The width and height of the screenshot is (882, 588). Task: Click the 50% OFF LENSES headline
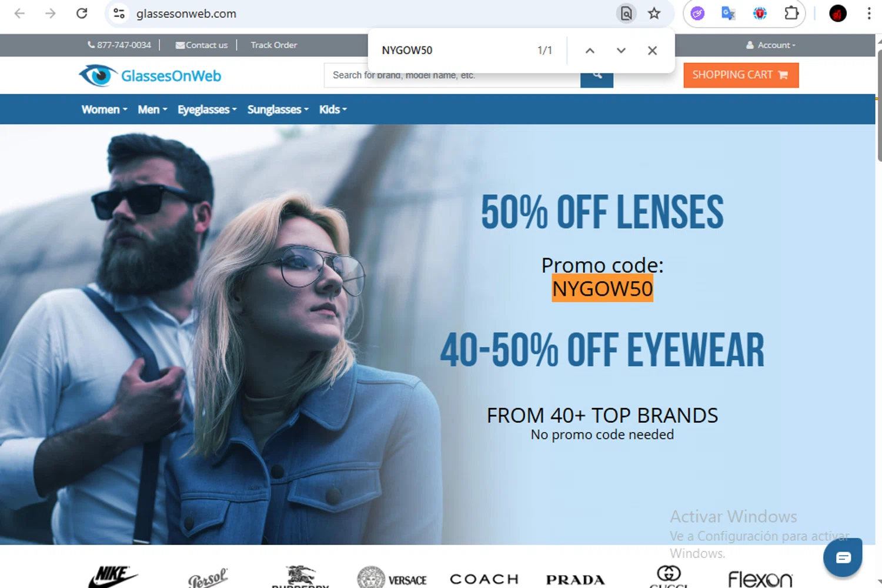tap(602, 212)
